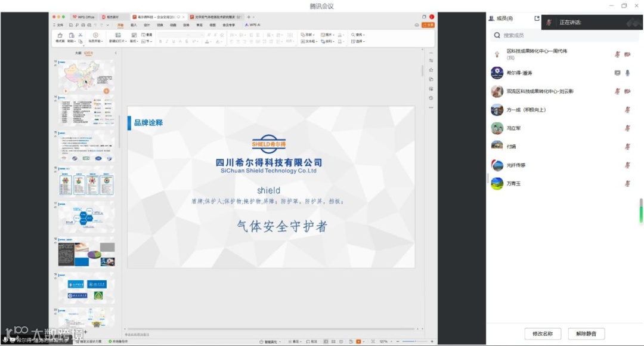Open the 查找 find dropdown

coord(358,35)
